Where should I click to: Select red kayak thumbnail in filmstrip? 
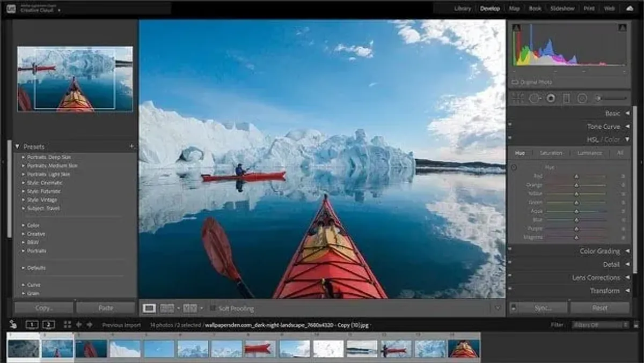(x=260, y=349)
